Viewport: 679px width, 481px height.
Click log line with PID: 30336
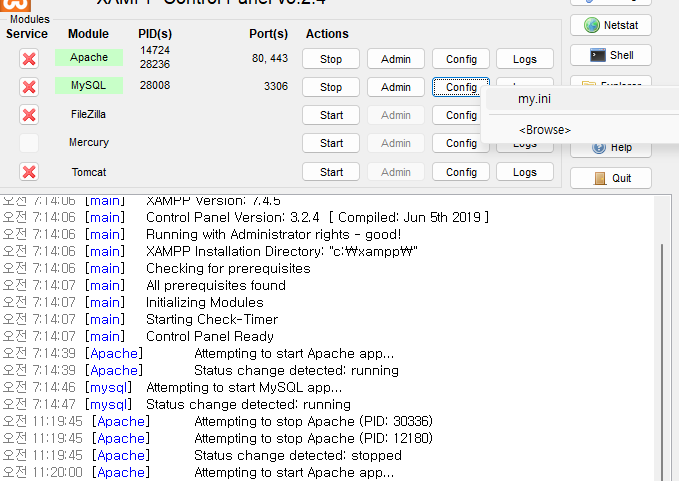click(314, 421)
